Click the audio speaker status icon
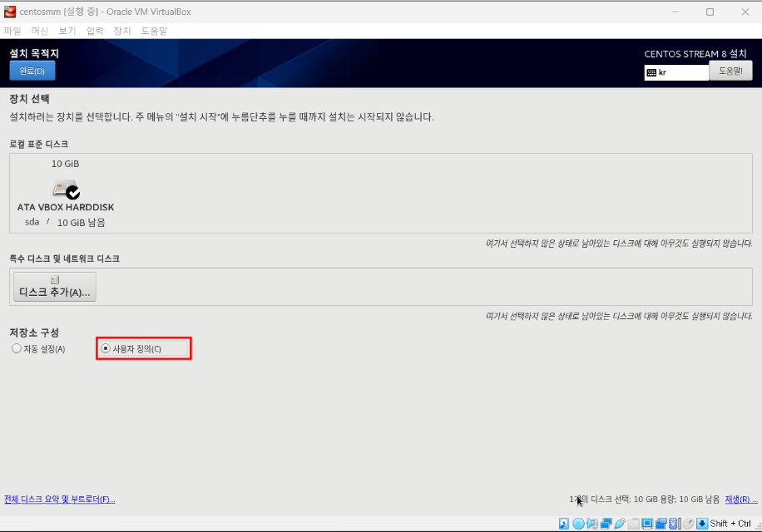The height and width of the screenshot is (532, 762). pyautogui.click(x=592, y=523)
